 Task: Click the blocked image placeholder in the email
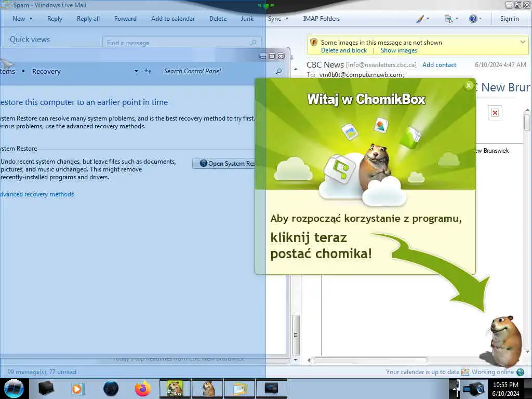tap(495, 113)
